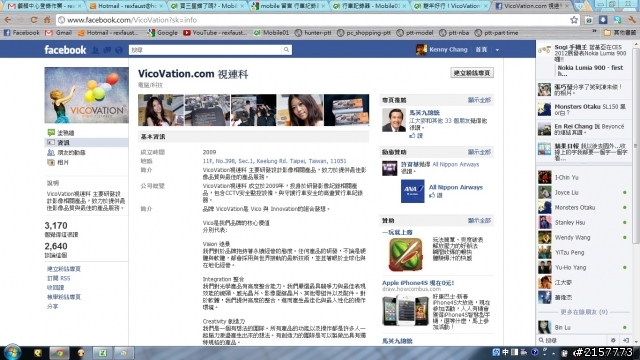Open chat with I-Chin Yu
Image resolution: width=640 pixels, height=360 pixels.
[584, 178]
